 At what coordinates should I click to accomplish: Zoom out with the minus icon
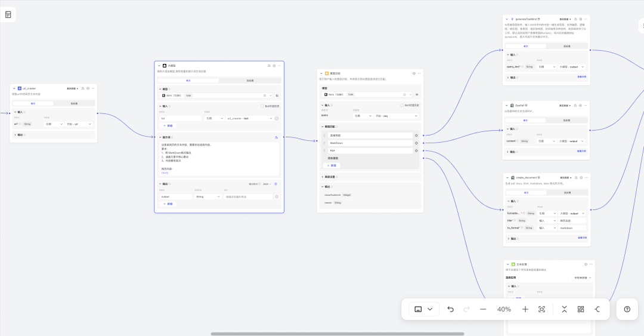tap(483, 309)
